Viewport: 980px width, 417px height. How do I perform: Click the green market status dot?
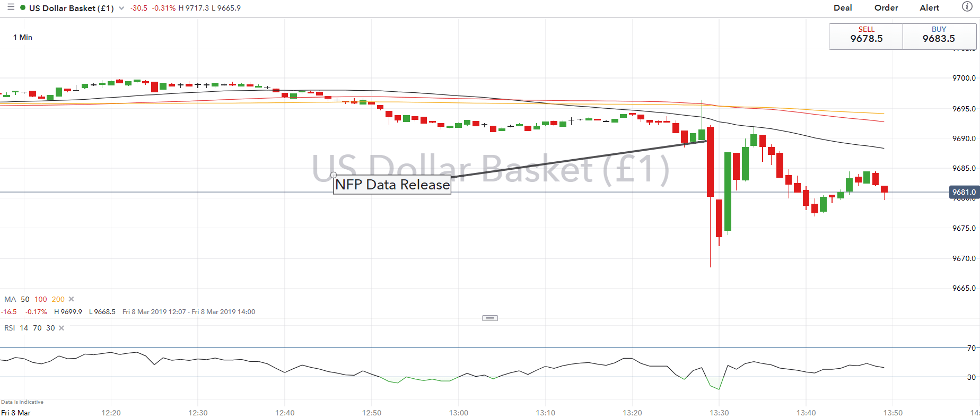click(23, 8)
